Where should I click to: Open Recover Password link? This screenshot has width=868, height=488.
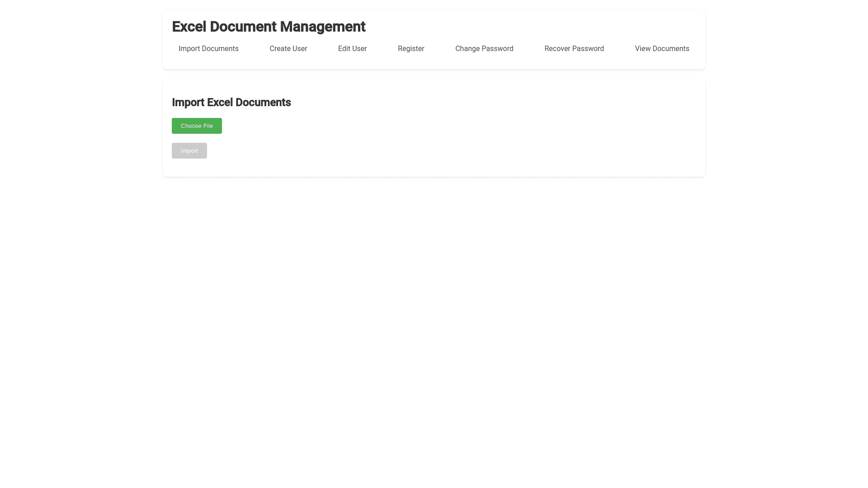574,49
